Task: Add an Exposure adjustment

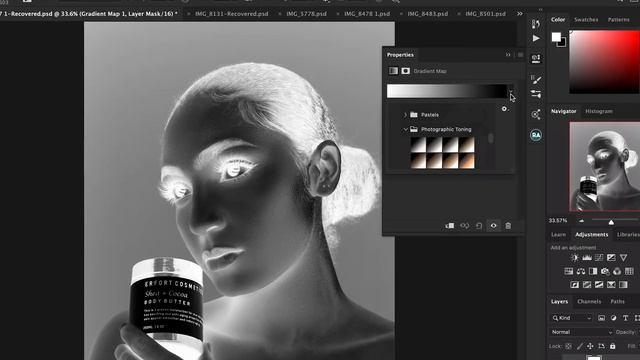Action: click(x=611, y=258)
